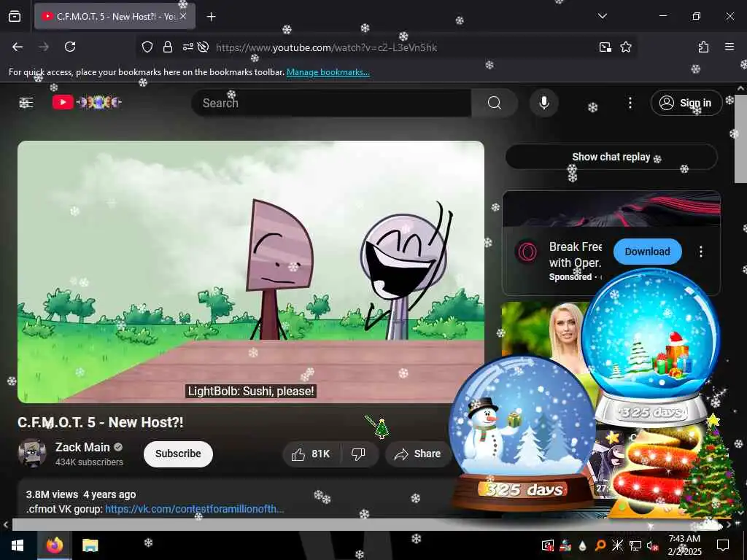747x560 pixels.
Task: Open site permissions icon in address bar
Action: click(x=187, y=47)
